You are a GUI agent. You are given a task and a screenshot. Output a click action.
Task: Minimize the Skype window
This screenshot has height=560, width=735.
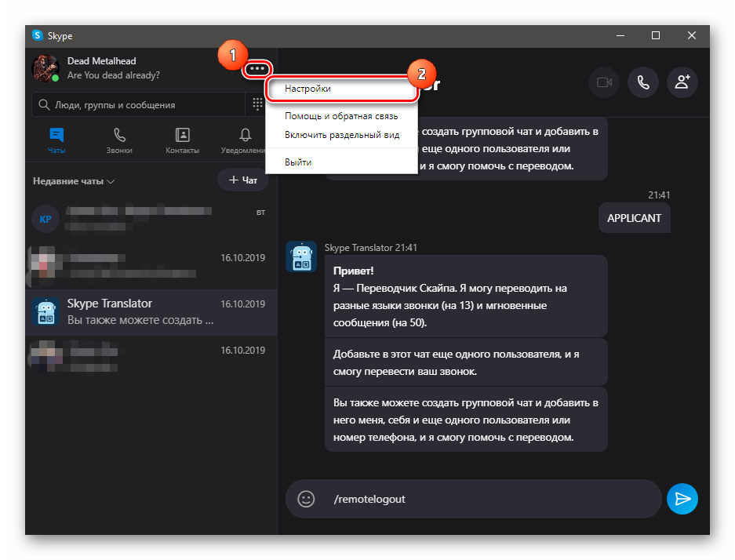620,35
